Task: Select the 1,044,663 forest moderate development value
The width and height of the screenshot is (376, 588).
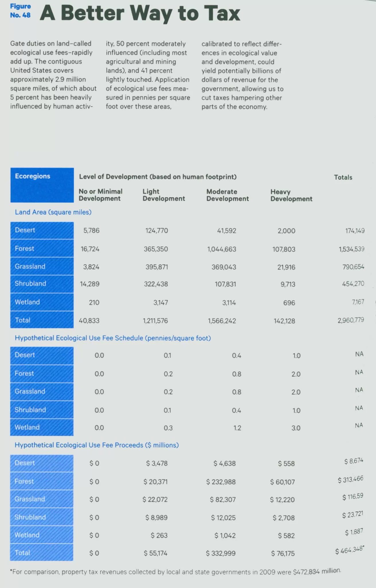Action: [222, 249]
